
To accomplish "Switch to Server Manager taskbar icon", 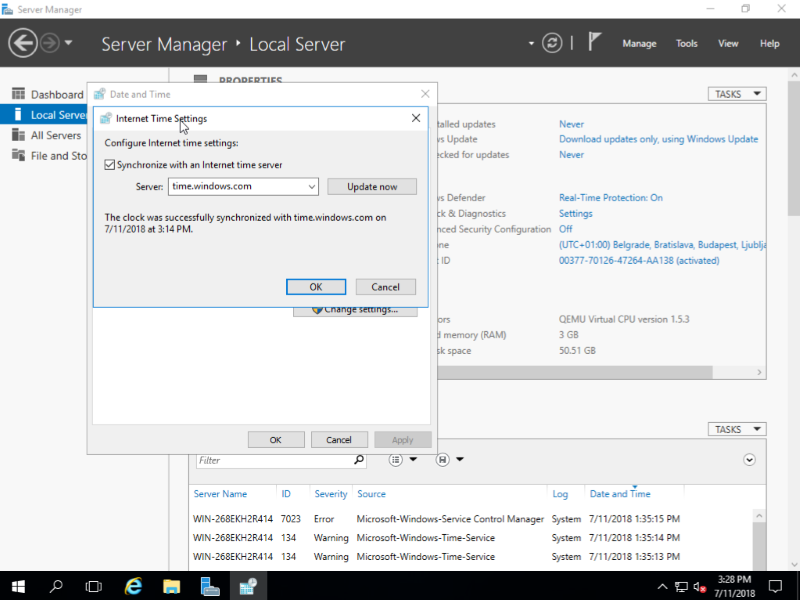I will coord(210,586).
